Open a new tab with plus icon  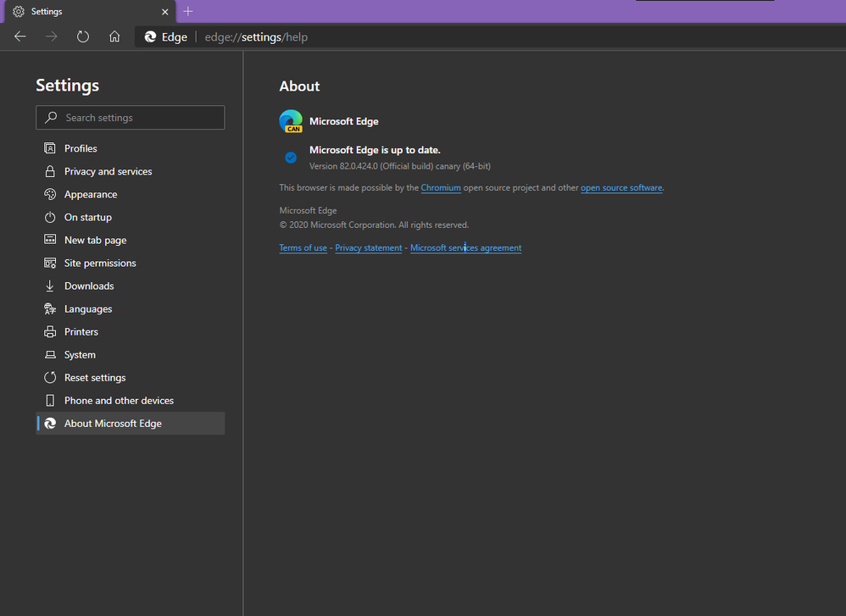pyautogui.click(x=187, y=11)
